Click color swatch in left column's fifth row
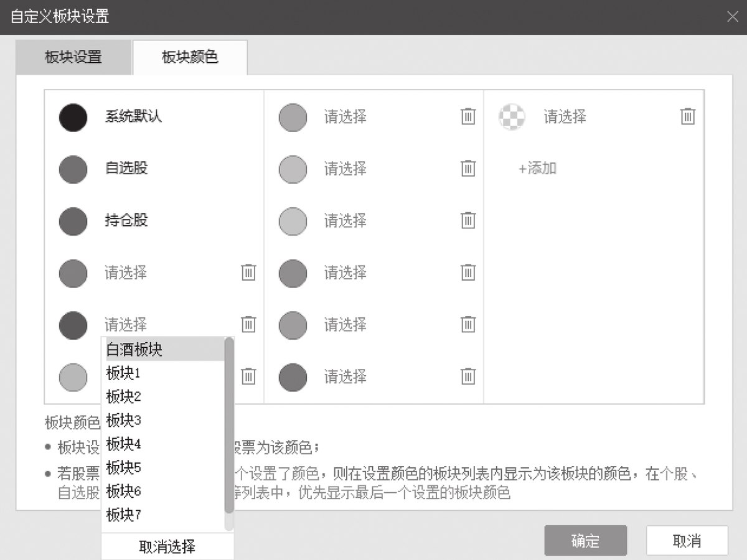 (73, 325)
